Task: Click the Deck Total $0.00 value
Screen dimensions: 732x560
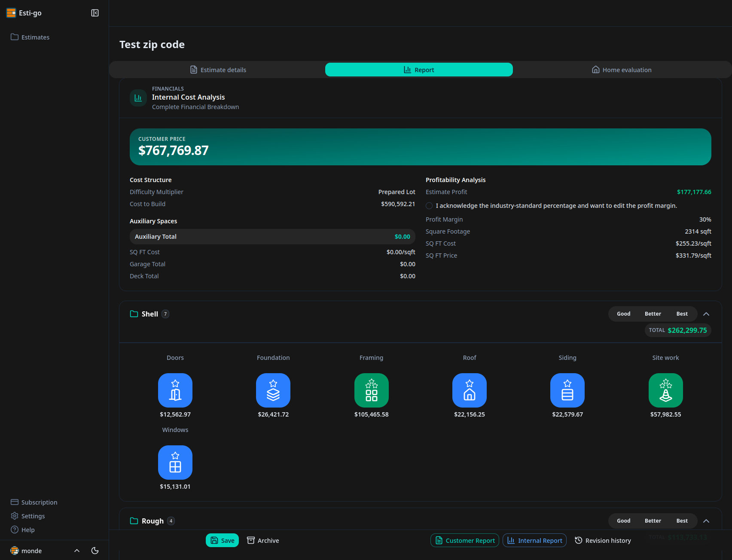Action: click(408, 276)
